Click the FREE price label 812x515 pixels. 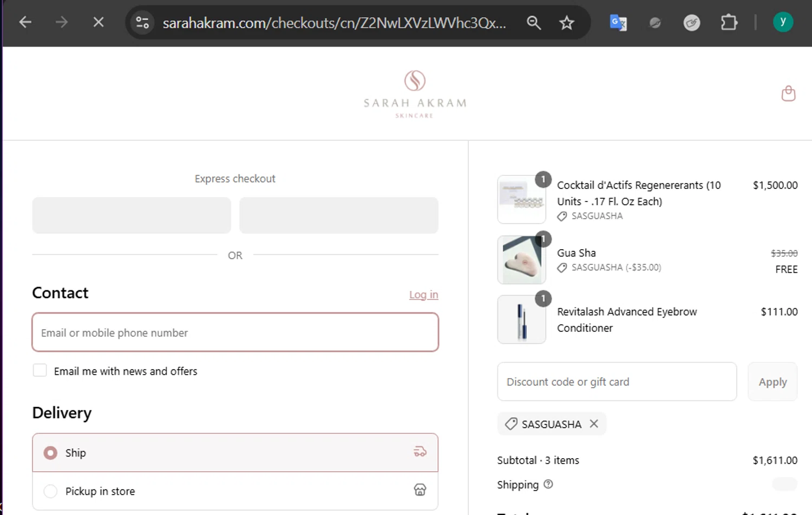pyautogui.click(x=787, y=270)
